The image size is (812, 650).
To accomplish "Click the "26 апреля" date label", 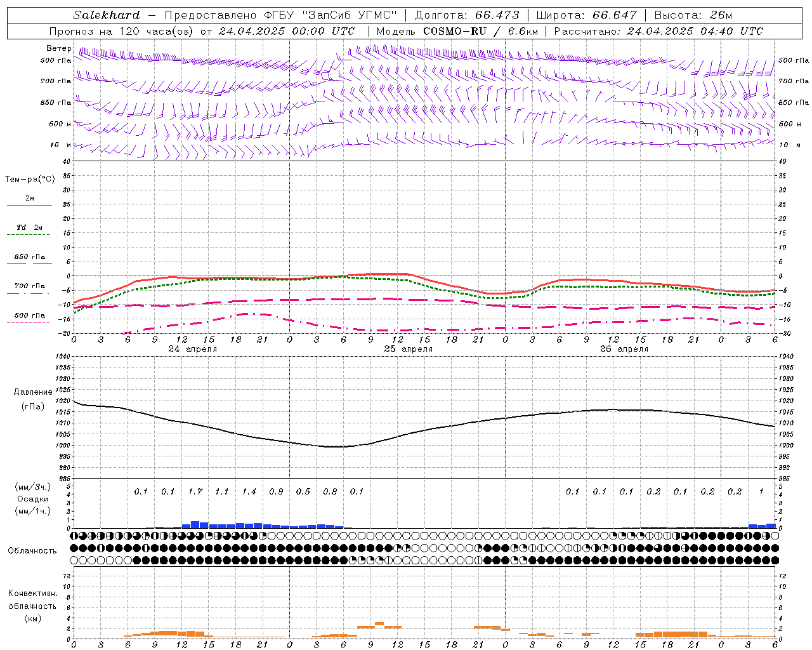I will [624, 349].
